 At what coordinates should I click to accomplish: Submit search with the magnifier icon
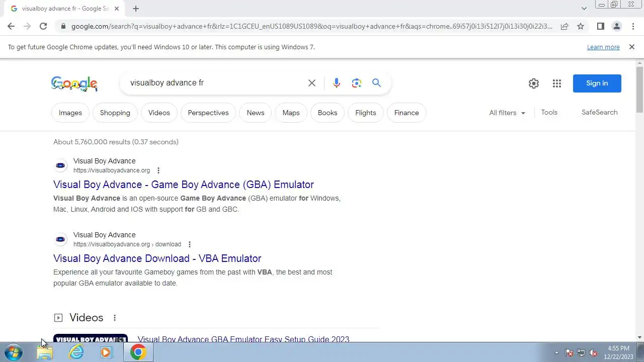[376, 83]
